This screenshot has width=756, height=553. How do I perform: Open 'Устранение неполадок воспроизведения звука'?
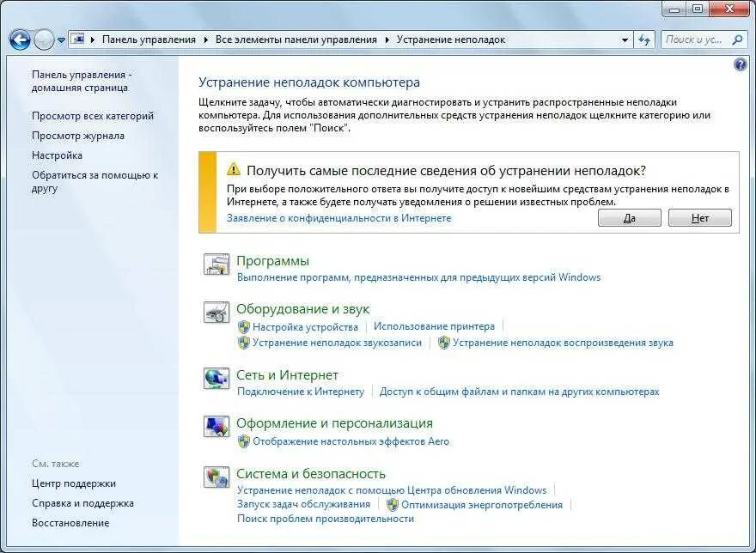[563, 343]
